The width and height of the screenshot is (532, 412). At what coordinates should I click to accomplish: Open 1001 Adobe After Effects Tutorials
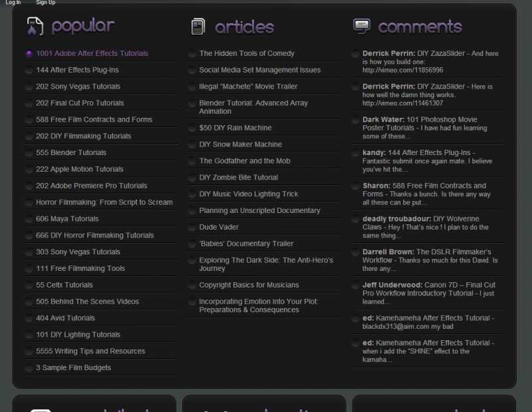tap(92, 53)
